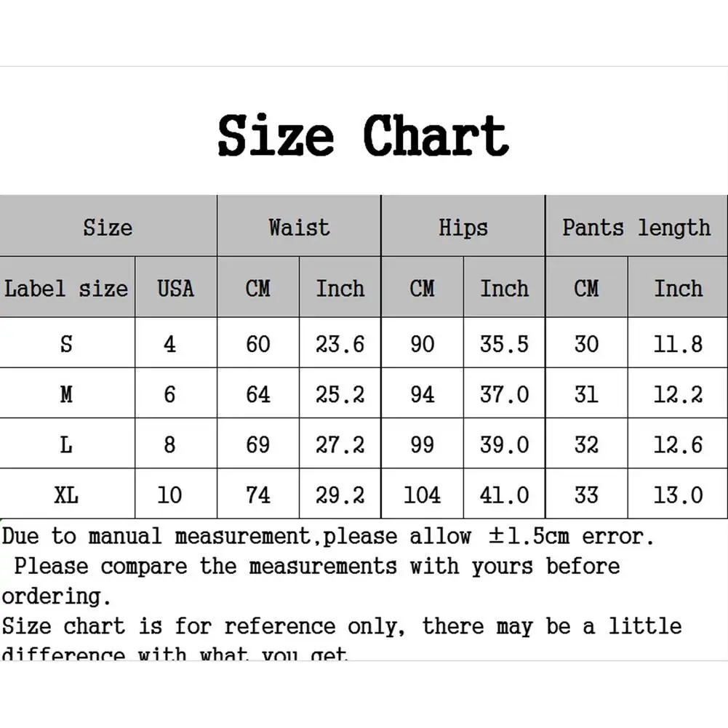Click the "Waist" header cell
Screen dimensions: 728x728
299,227
